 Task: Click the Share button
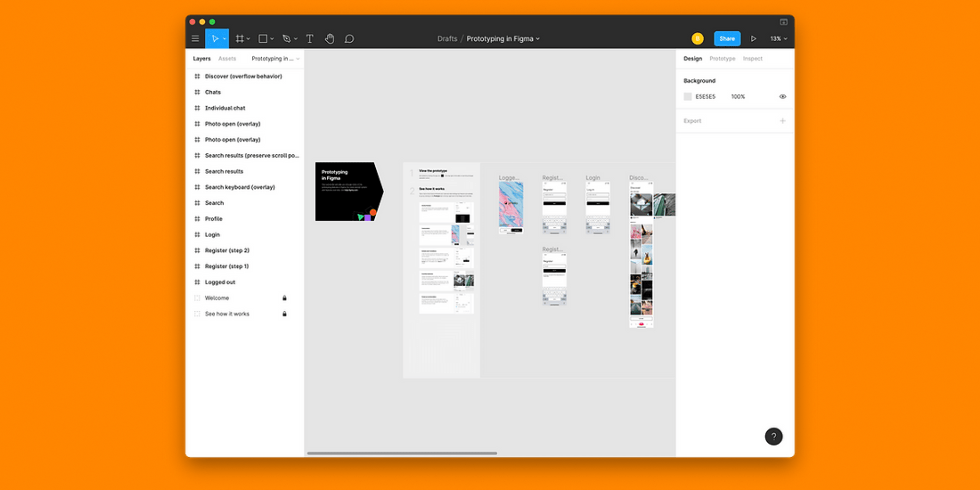tap(727, 38)
